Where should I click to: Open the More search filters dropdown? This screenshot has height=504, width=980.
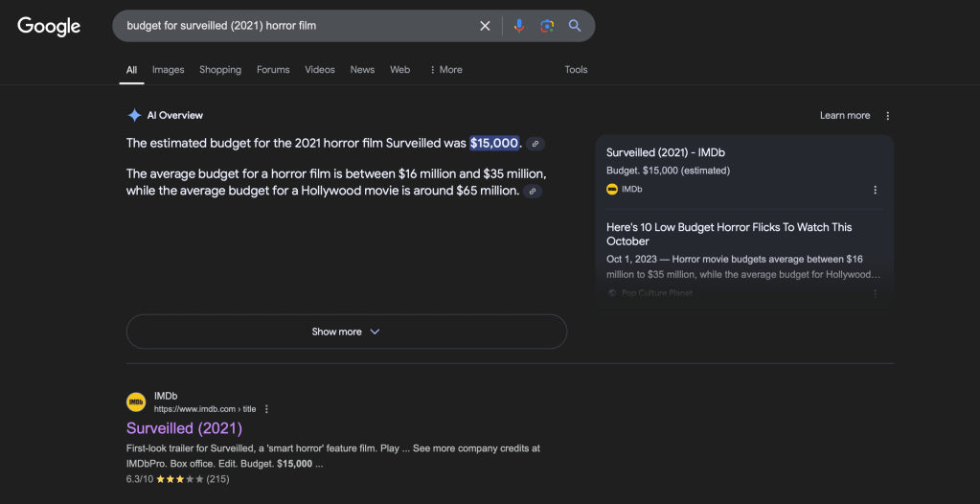tap(445, 70)
